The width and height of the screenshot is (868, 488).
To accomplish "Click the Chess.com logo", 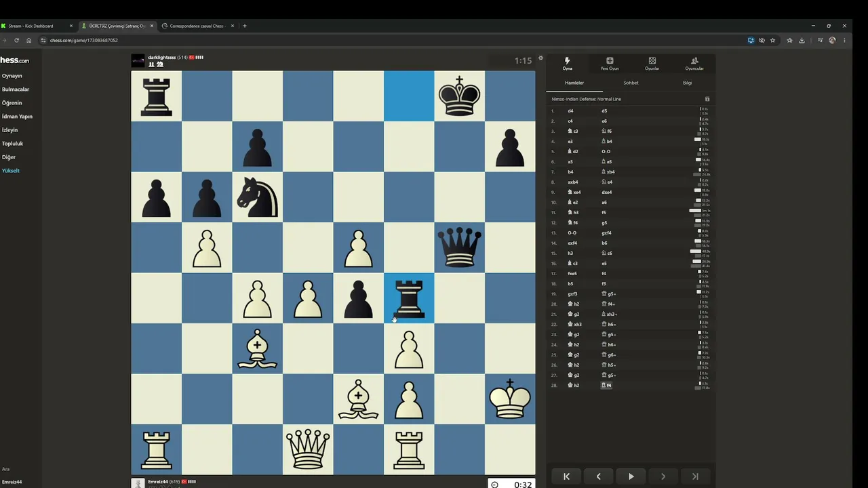I will coord(14,60).
